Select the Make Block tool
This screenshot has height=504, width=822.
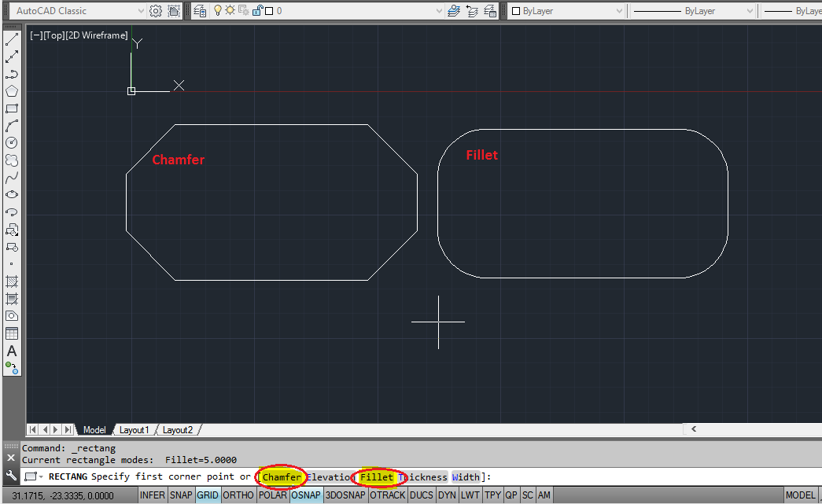tap(12, 247)
